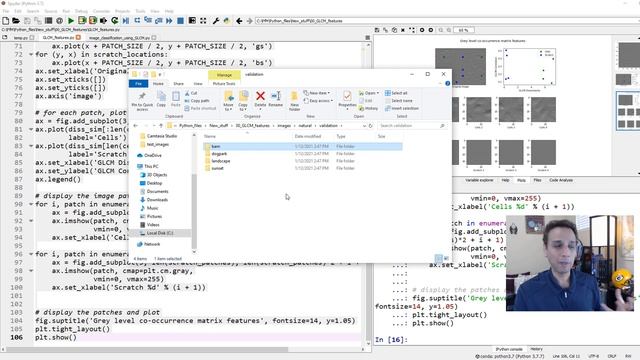Viewport: 640px width, 360px height.
Task: Switch to image_classification_using_GLCM.py tab
Action: [x=120, y=38]
